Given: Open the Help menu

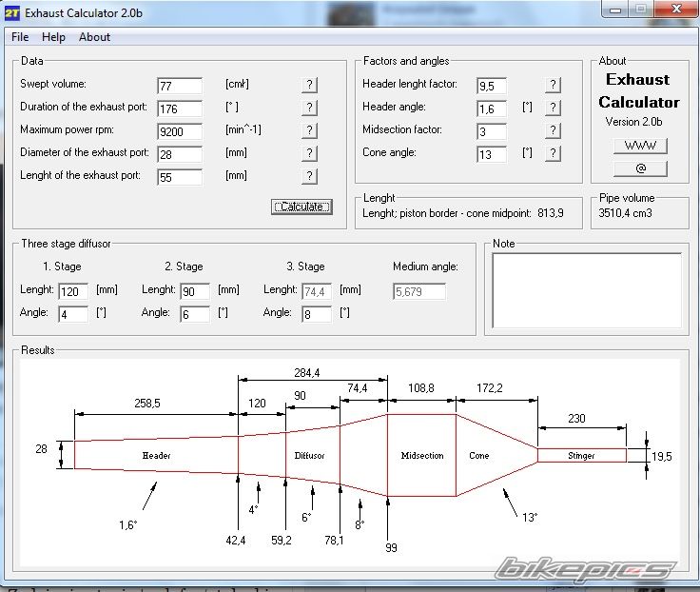Looking at the screenshot, I should click(53, 37).
